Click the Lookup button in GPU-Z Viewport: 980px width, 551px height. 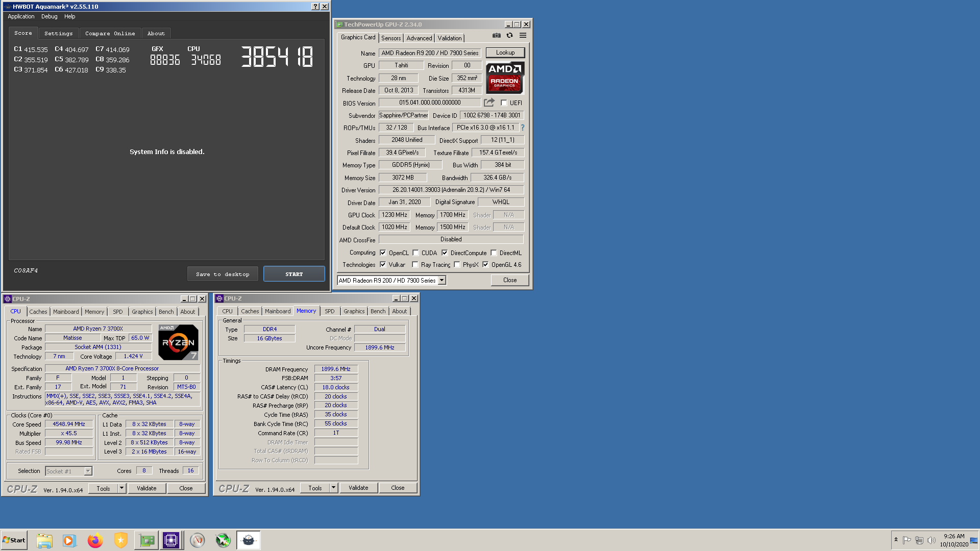pos(505,53)
